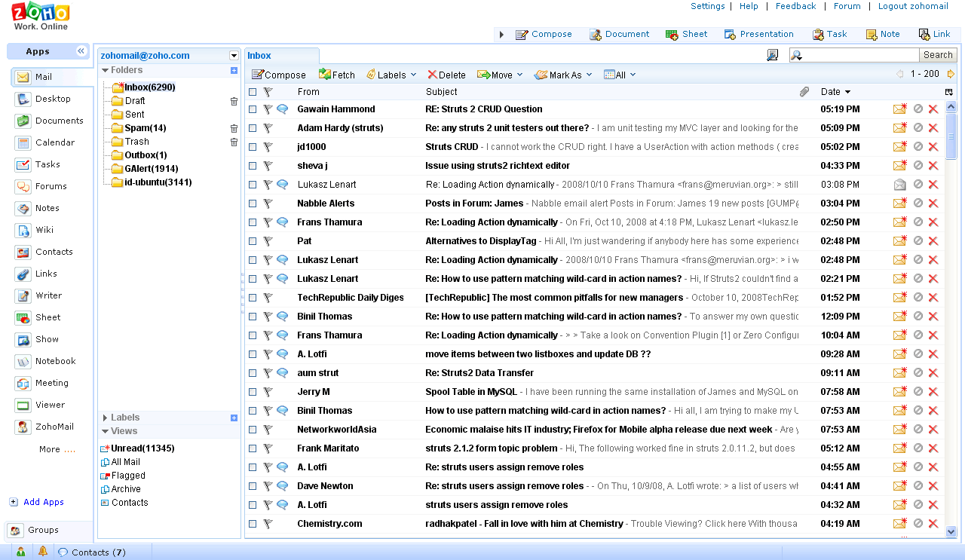
Task: Open the Tasks app in the left sidebar
Action: [x=47, y=164]
